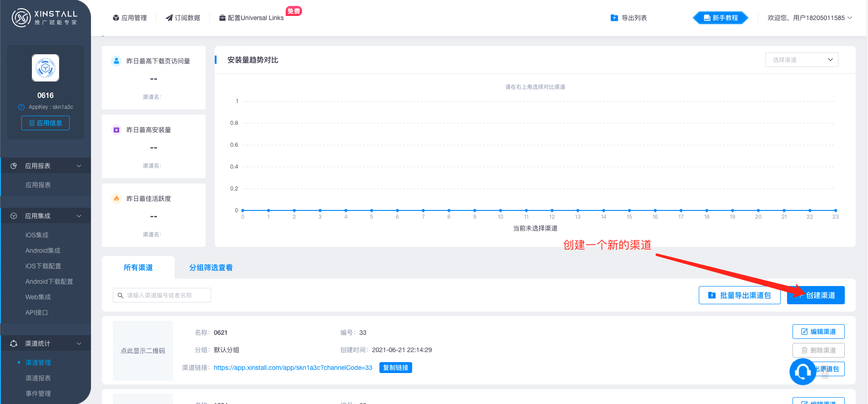Click the search magnifier icon
The image size is (868, 404).
coord(121,296)
